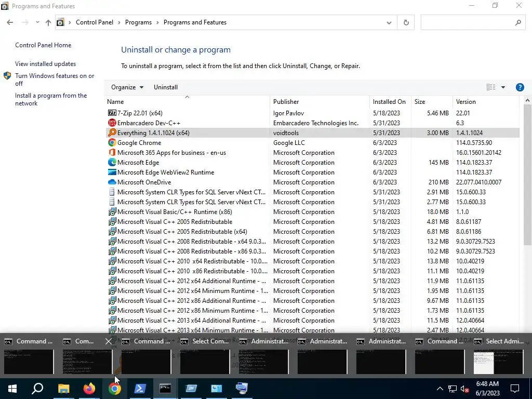Select Visual C++ 2013 x64 Additional Runtime entry
Viewport: 532px width, 399px height.
point(312,320)
